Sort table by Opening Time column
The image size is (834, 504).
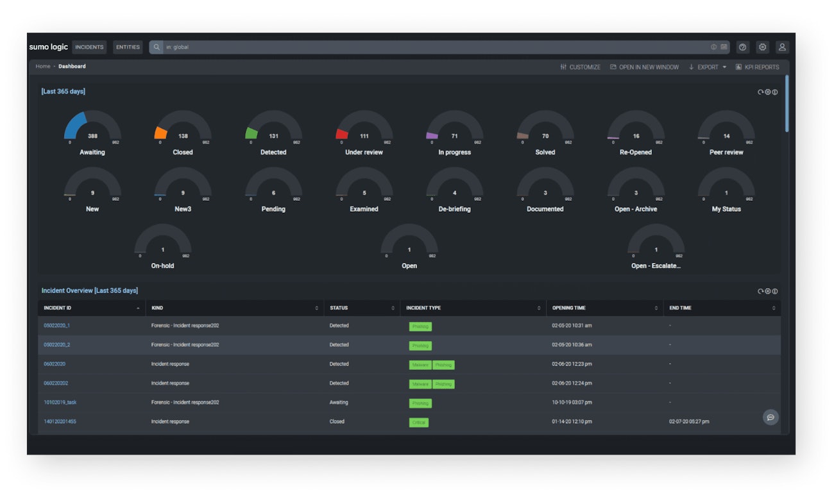point(605,308)
